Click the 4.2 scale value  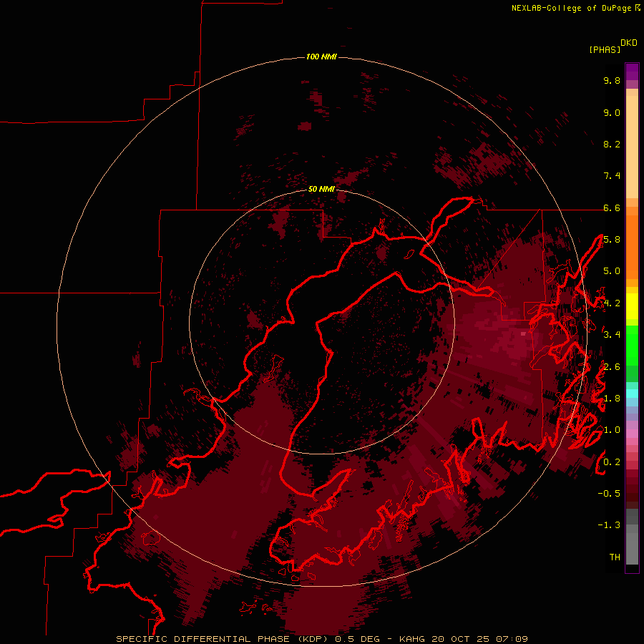(x=612, y=303)
